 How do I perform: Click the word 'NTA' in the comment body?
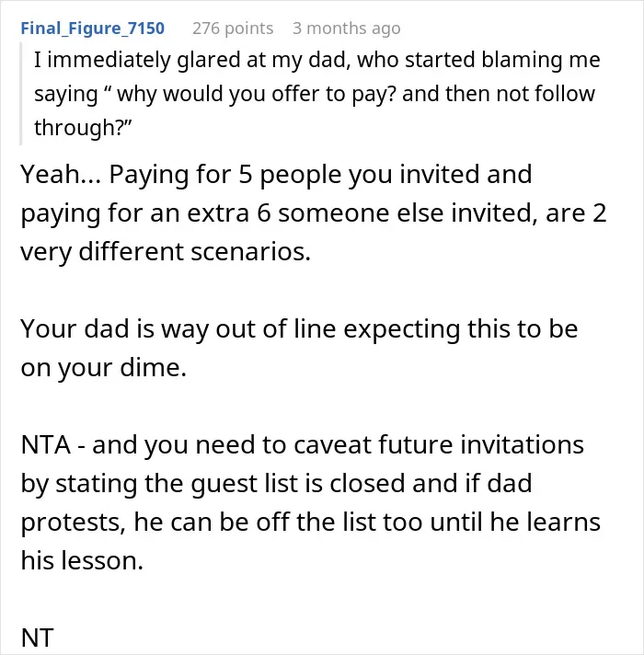tap(45, 444)
